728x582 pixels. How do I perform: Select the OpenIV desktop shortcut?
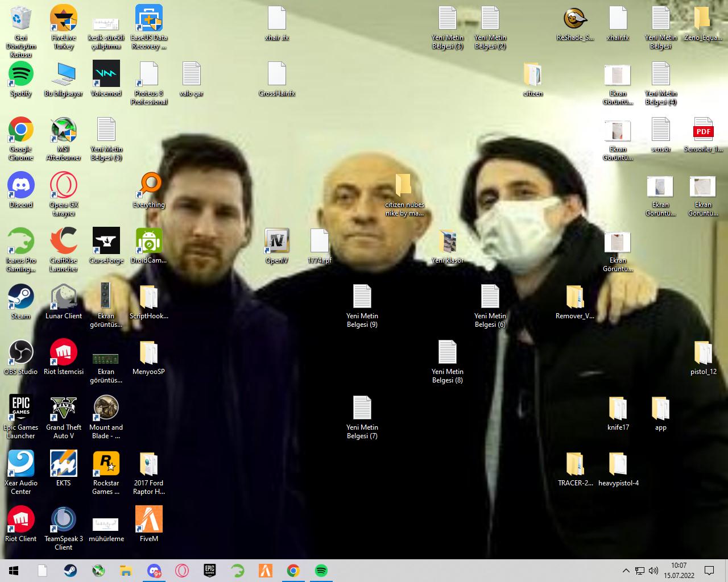[277, 246]
